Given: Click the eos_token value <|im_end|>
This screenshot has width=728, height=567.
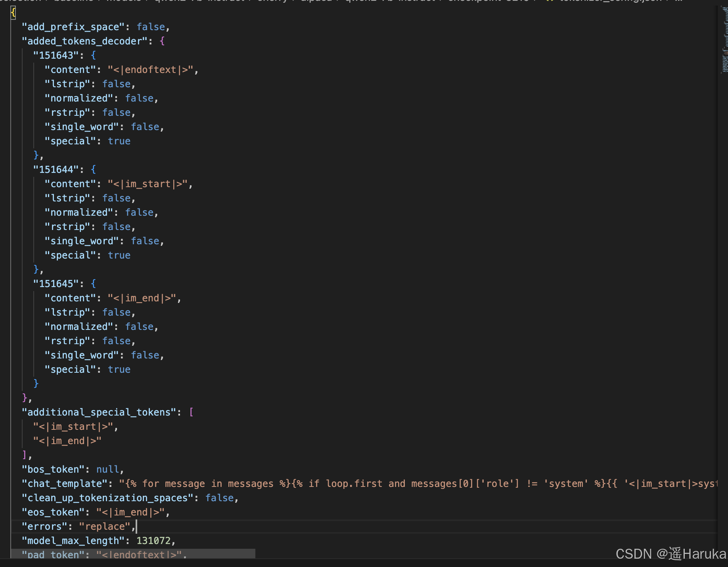Looking at the screenshot, I should point(132,512).
